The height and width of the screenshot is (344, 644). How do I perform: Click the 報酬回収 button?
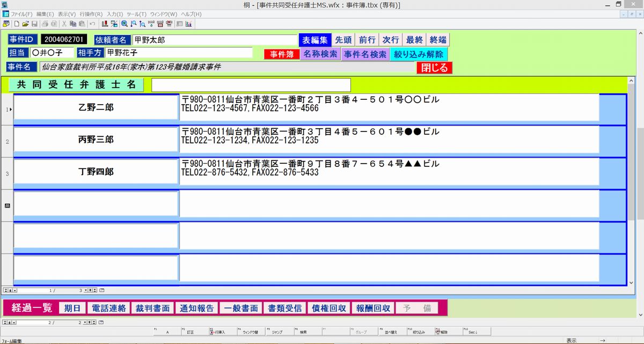tap(374, 308)
